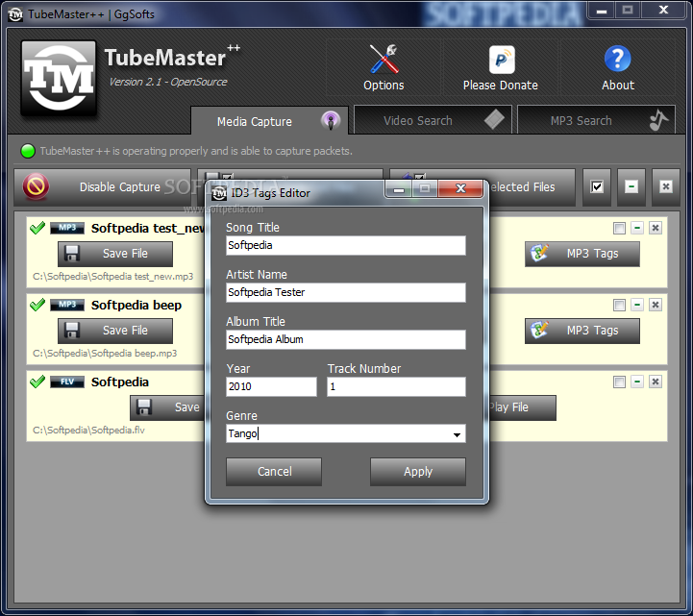Check the box for FLV Softpedia row
This screenshot has height=616, width=693.
click(x=619, y=382)
